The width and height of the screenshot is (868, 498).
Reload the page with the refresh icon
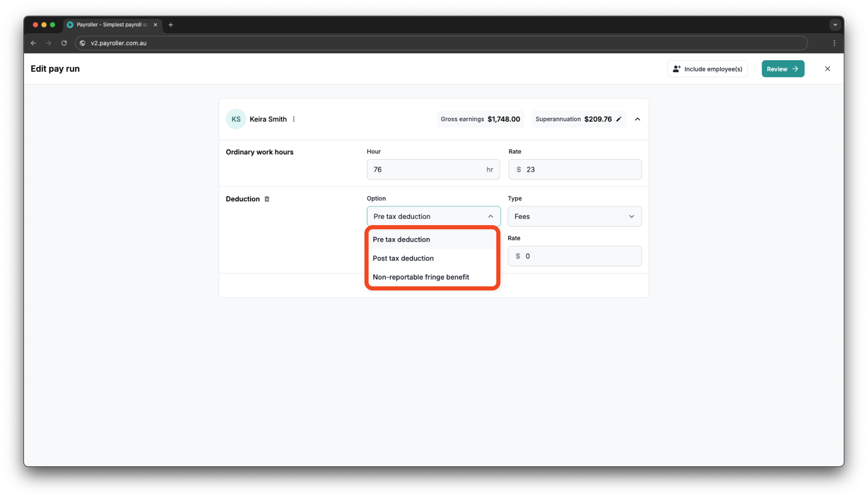[x=64, y=43]
